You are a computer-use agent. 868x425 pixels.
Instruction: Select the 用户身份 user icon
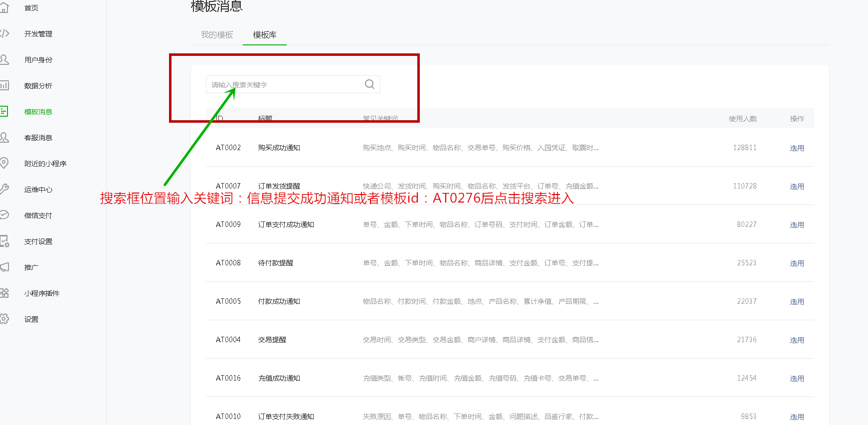[x=4, y=60]
